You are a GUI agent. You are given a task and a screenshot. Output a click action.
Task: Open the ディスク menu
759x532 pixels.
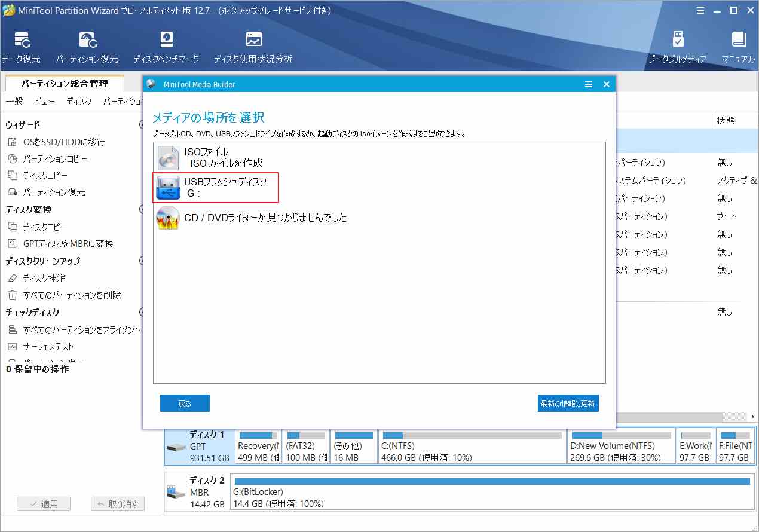(x=79, y=102)
